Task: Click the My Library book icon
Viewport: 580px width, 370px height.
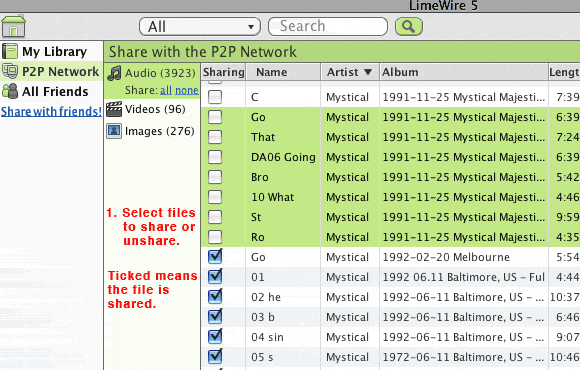Action: 10,51
